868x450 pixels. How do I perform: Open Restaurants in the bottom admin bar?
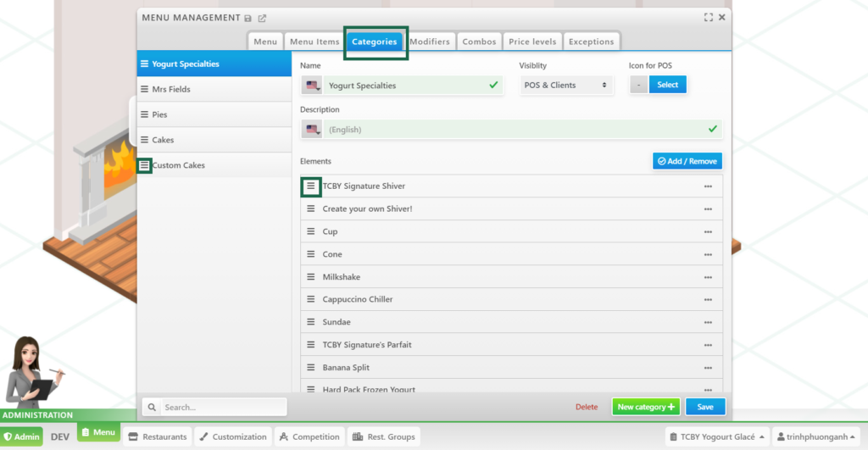click(x=157, y=437)
